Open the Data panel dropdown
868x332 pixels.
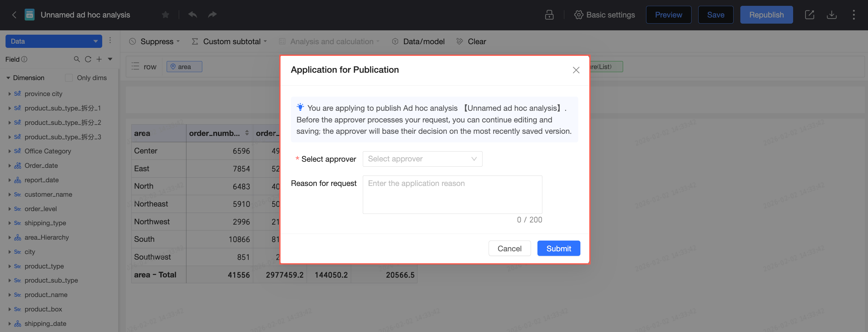coord(54,41)
